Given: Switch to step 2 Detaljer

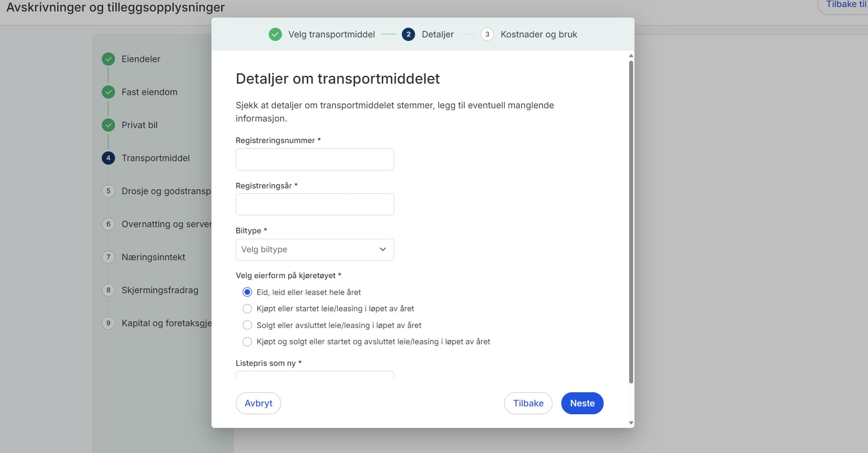Looking at the screenshot, I should (x=408, y=34).
